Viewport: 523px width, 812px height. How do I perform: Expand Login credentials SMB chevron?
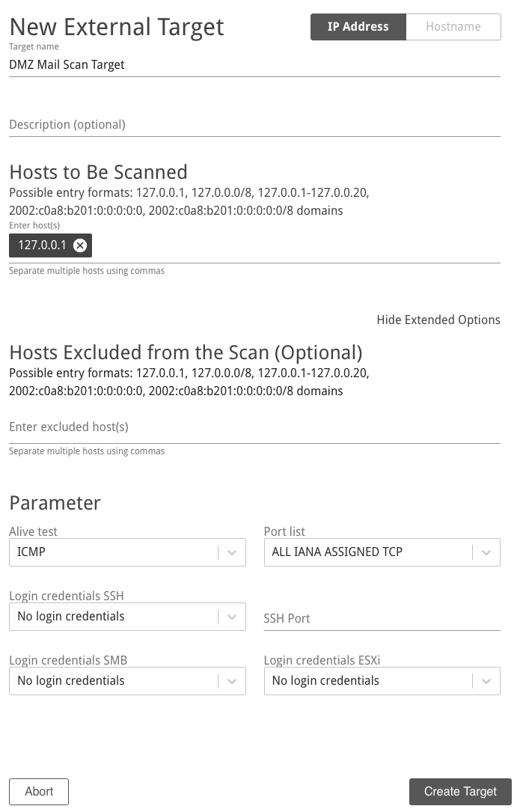232,681
